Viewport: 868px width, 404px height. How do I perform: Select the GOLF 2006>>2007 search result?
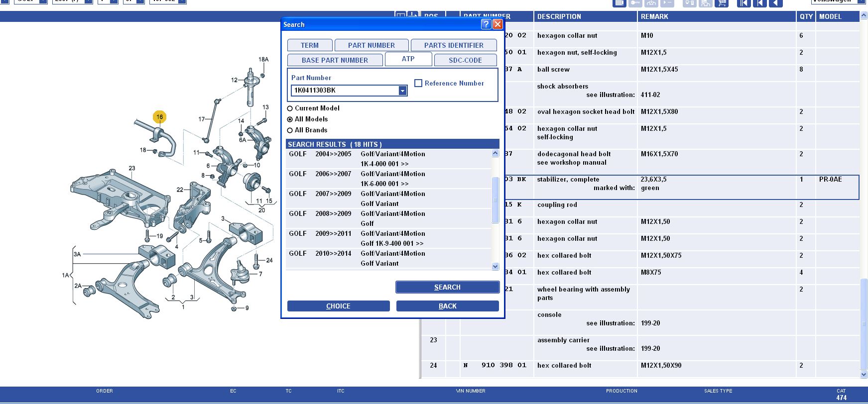[x=388, y=179]
